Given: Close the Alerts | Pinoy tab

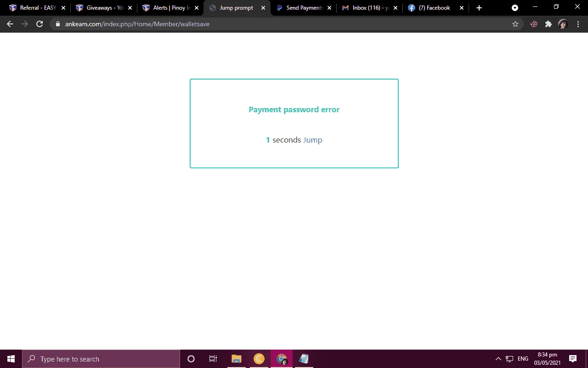Looking at the screenshot, I should pos(197,8).
